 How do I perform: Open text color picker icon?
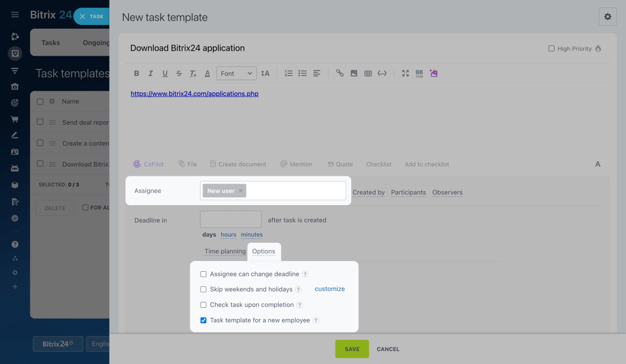coord(207,73)
